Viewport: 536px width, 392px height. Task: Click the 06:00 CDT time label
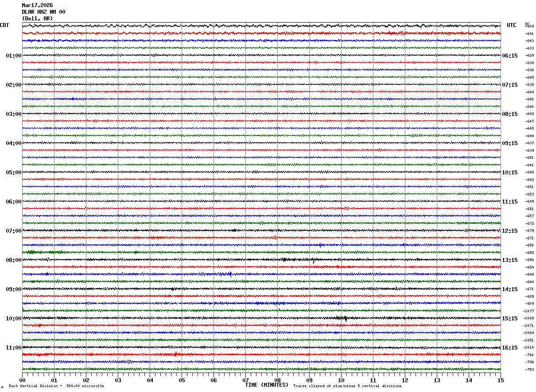point(14,202)
